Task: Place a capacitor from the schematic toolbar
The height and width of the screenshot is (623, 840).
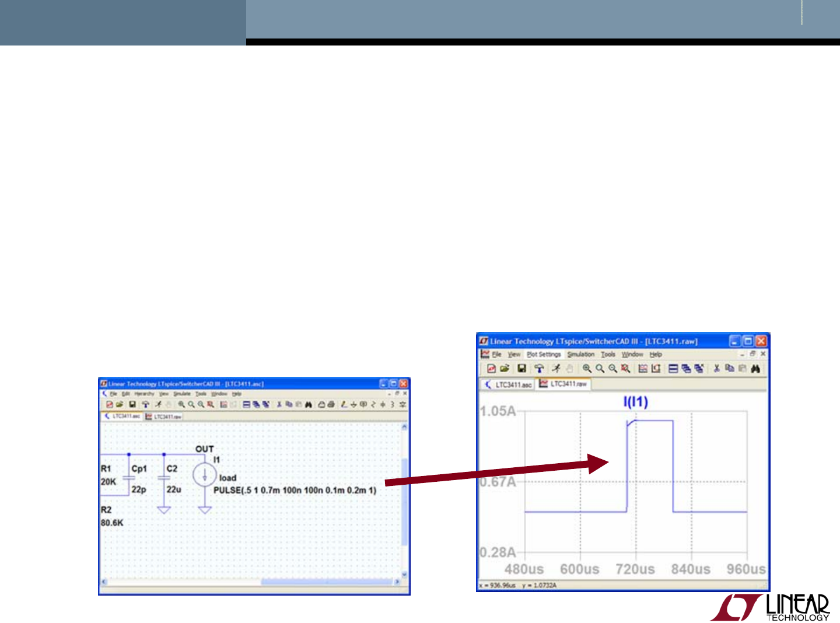Action: (383, 404)
